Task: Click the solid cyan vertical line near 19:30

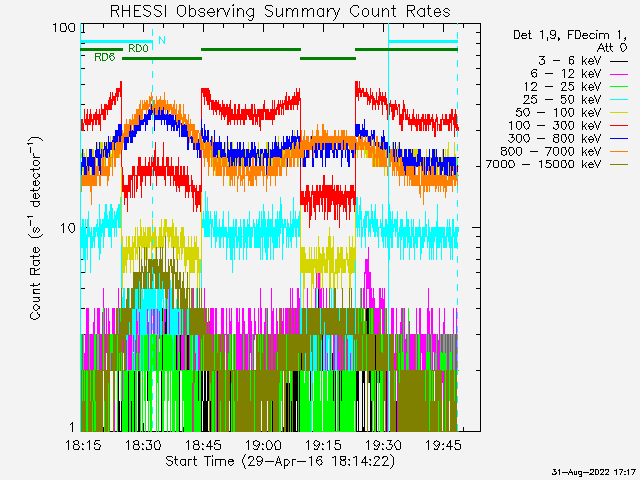Action: point(388,227)
